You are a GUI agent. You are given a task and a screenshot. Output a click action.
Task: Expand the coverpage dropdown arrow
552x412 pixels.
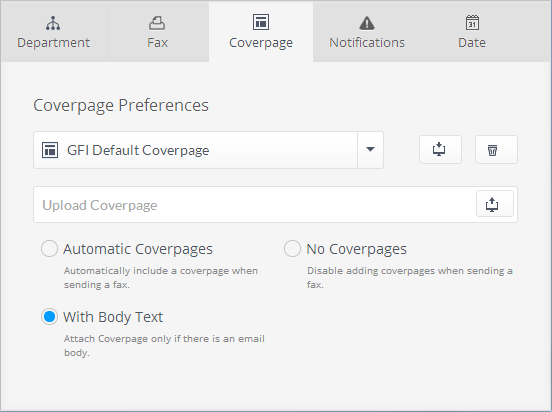coord(370,150)
